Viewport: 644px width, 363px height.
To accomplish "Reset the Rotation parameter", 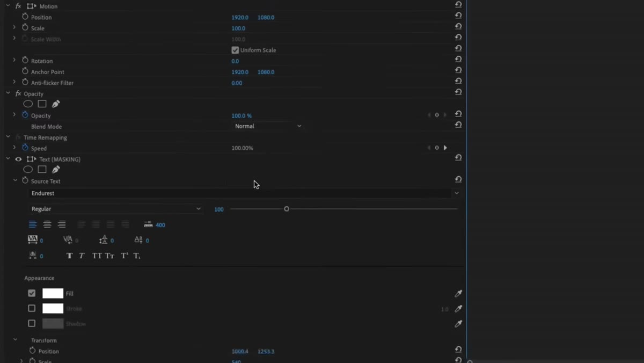I will click(x=458, y=59).
